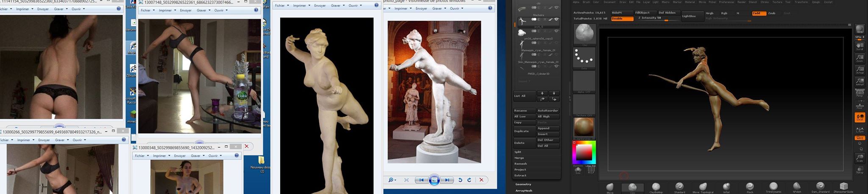
Task: Click the Duplicate subtool button
Action: tap(524, 131)
